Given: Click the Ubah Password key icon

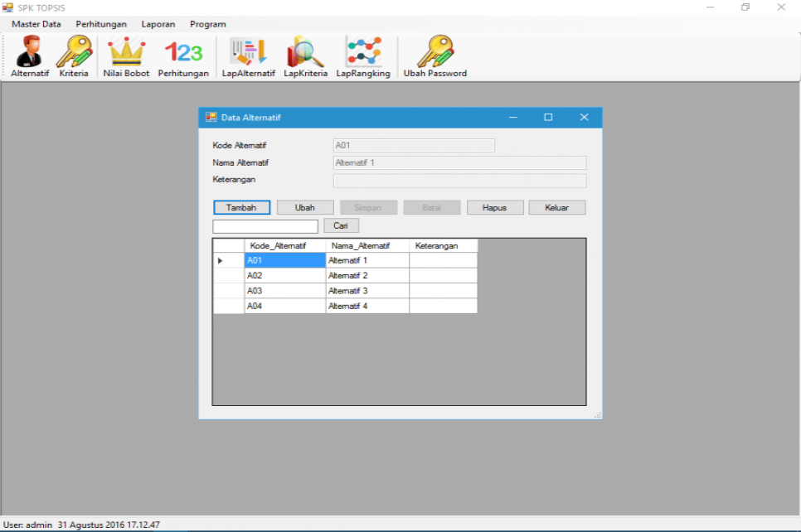Looking at the screenshot, I should (434, 56).
